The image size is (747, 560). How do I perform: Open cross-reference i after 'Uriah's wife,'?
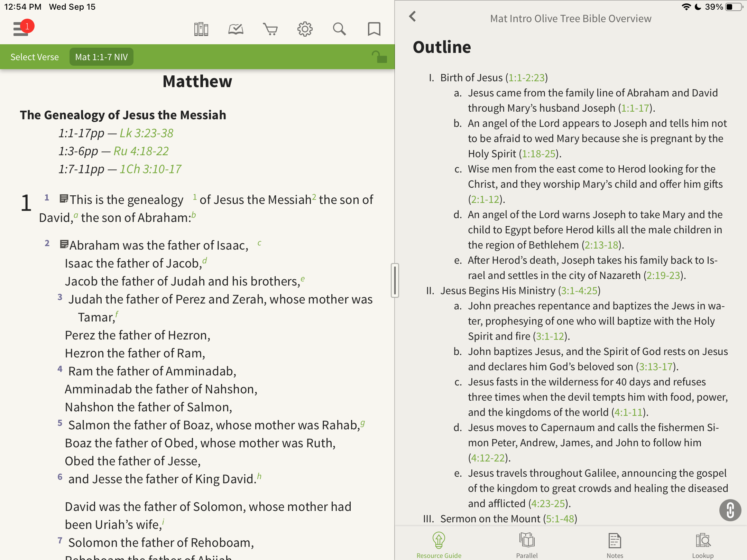pyautogui.click(x=163, y=522)
